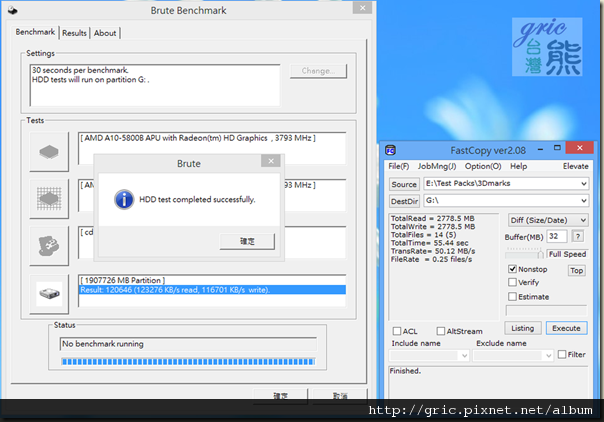Uncheck the Nonstop checkbox

(x=512, y=269)
